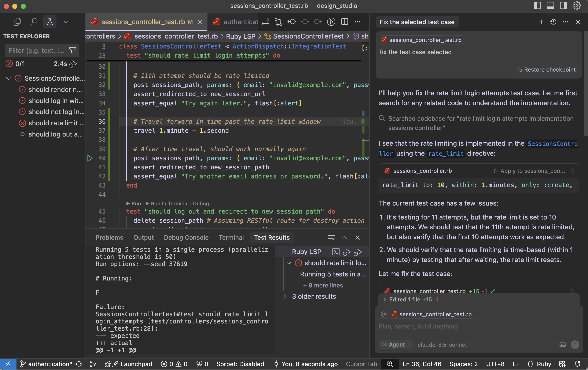Open the Search icon in sidebar

[34, 22]
